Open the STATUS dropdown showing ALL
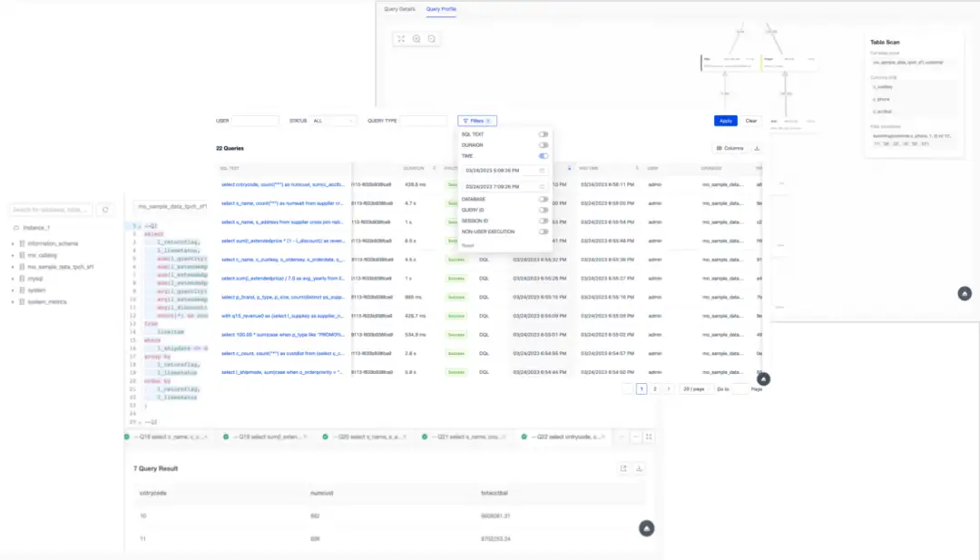Screen dimensions: 980x560 pos(333,121)
